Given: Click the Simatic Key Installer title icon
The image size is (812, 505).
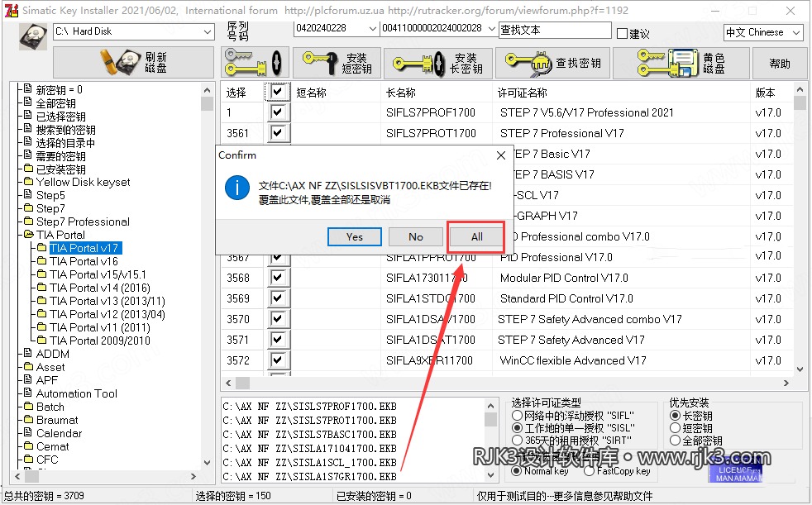Looking at the screenshot, I should pos(11,10).
